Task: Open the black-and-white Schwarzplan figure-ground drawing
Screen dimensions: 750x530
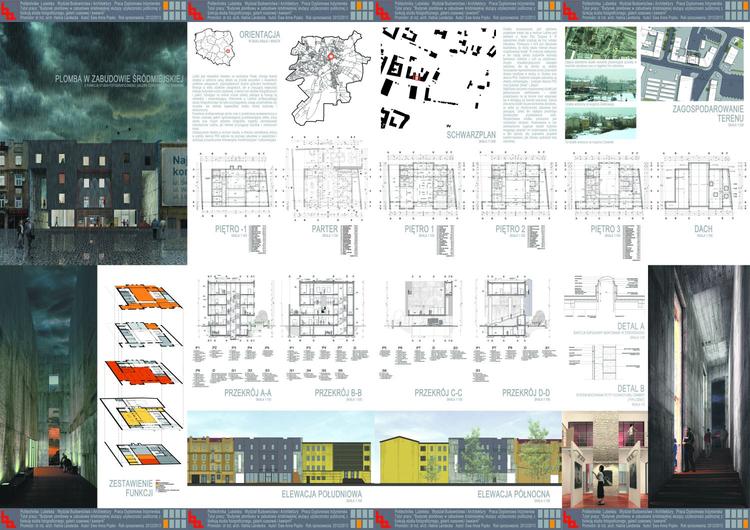Action: [438, 78]
